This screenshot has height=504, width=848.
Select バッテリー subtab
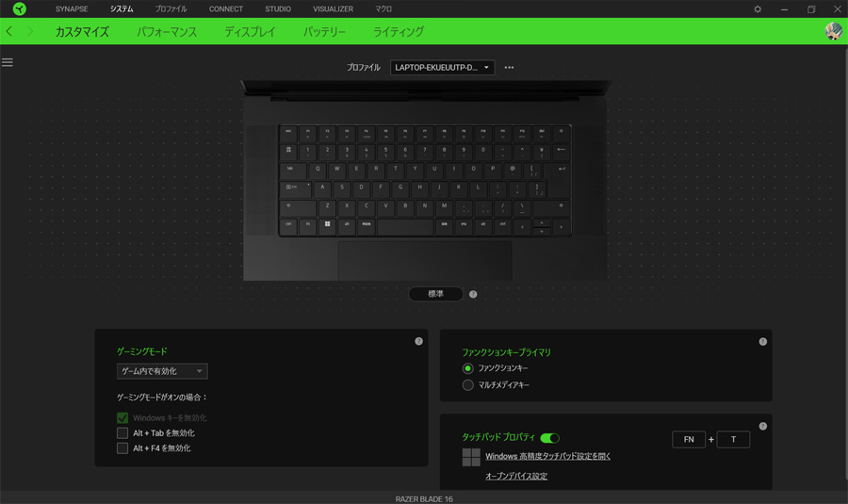324,32
